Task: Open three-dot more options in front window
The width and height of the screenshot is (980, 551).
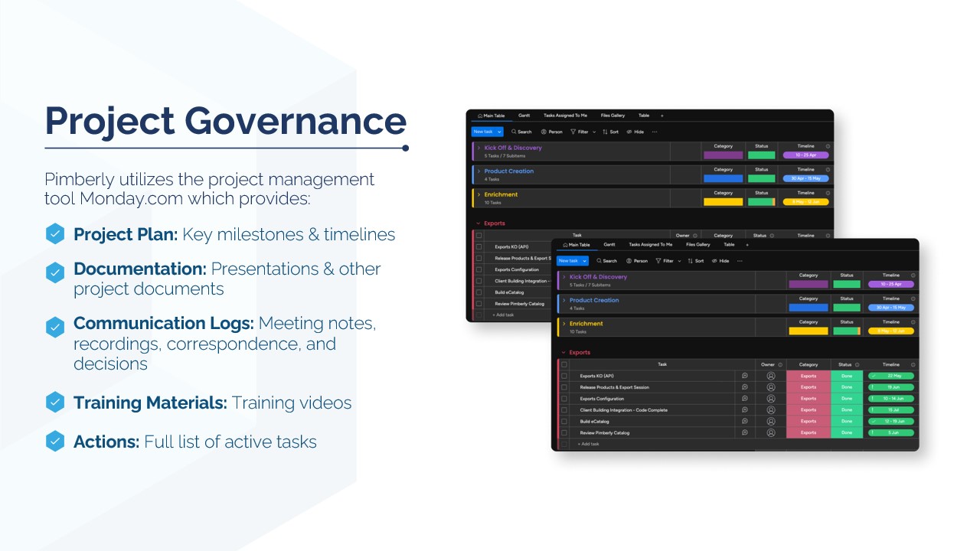Action: click(740, 261)
